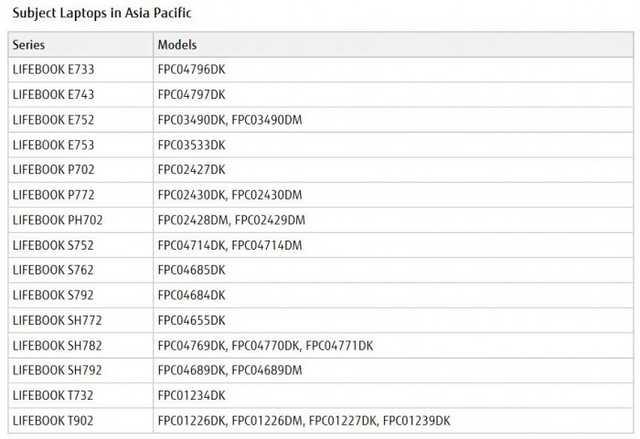
Task: Select the LIFEBOOK E752 series cell
Action: click(53, 120)
